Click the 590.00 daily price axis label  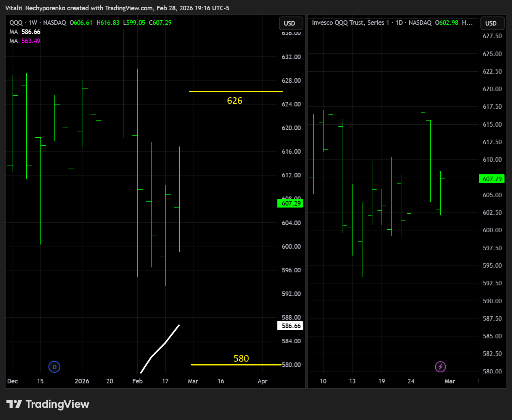tap(493, 301)
